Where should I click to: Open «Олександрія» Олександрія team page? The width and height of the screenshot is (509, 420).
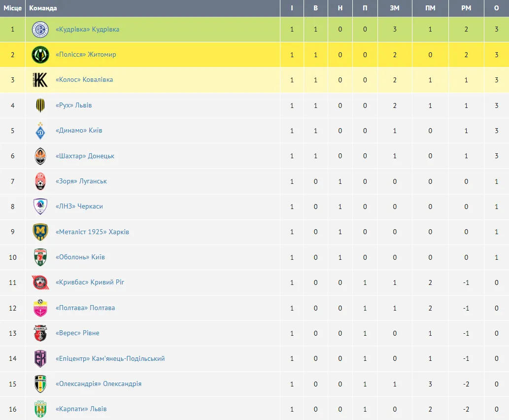(x=99, y=384)
